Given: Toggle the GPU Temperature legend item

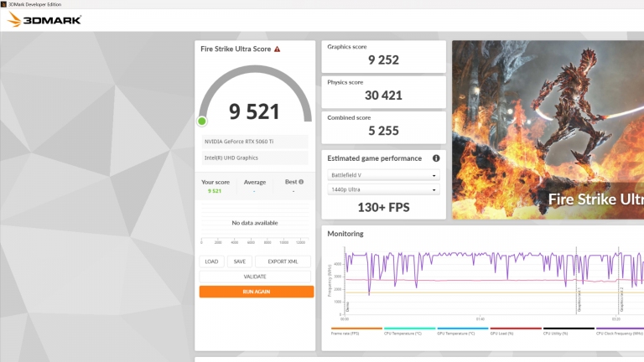Looking at the screenshot, I should [x=463, y=331].
